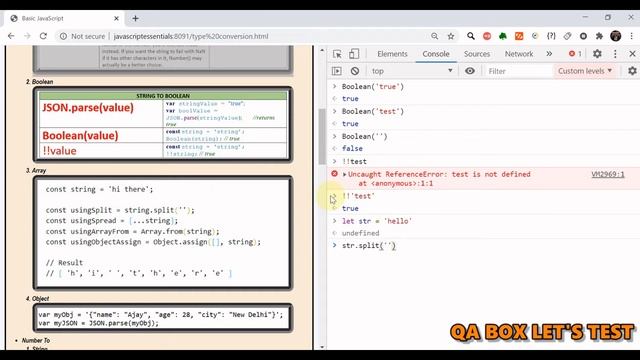This screenshot has width=640, height=360.
Task: Click the 'Number To' list item
Action: [x=36, y=340]
